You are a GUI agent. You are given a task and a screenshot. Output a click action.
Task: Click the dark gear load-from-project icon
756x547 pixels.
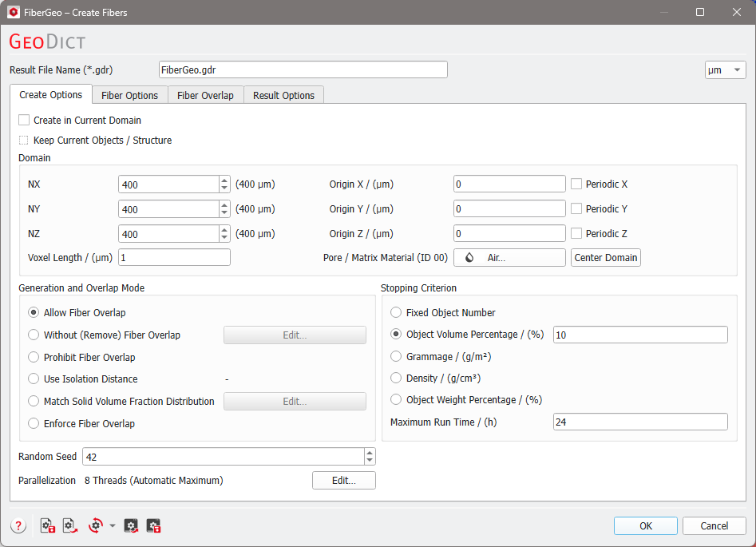tap(130, 525)
